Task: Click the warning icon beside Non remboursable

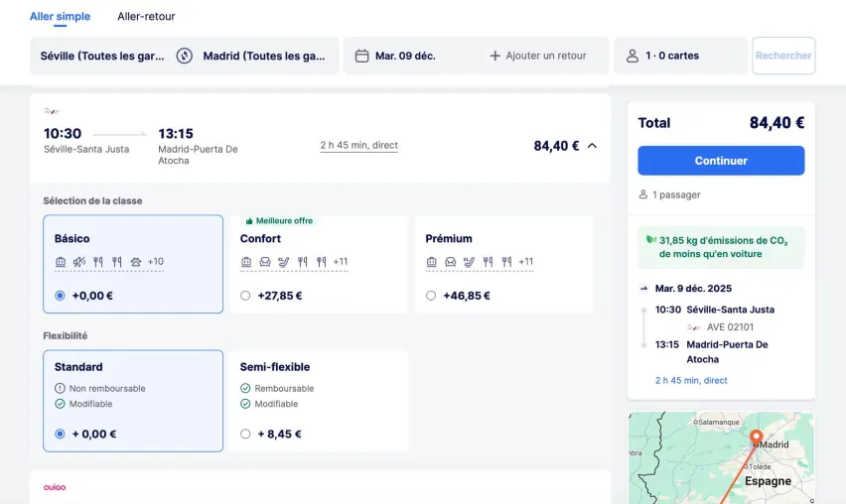Action: pos(60,388)
